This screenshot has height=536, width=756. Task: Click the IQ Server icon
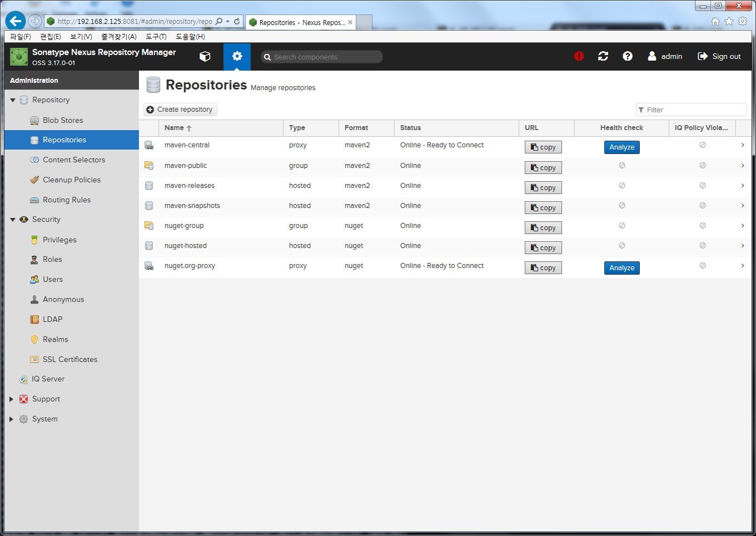click(23, 379)
